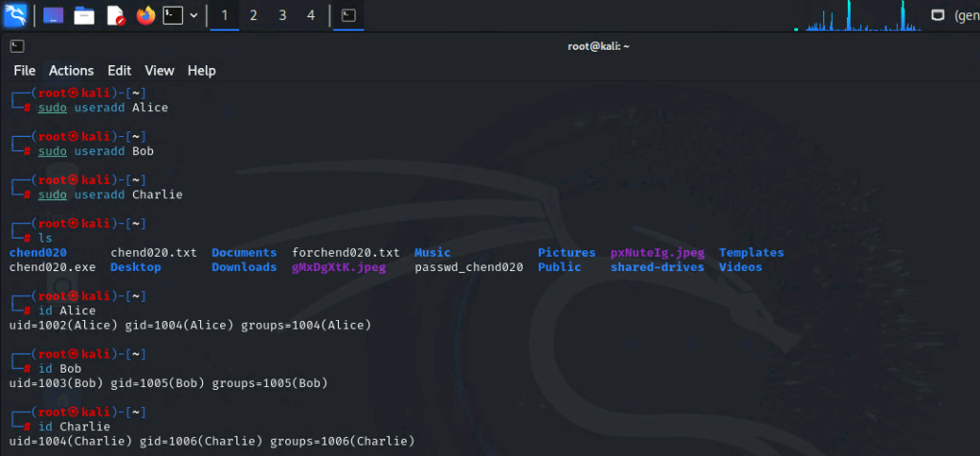Launch the text editor panel icon
Viewport: 980px width, 456px height.
[115, 15]
